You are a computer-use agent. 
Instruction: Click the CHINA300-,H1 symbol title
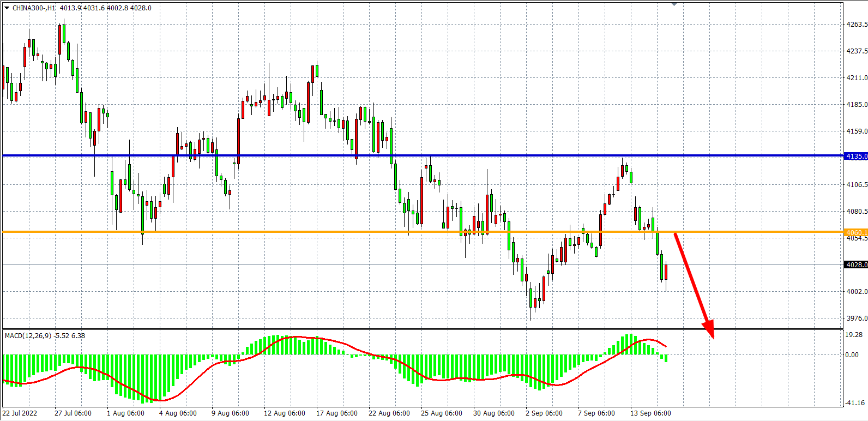(34, 8)
